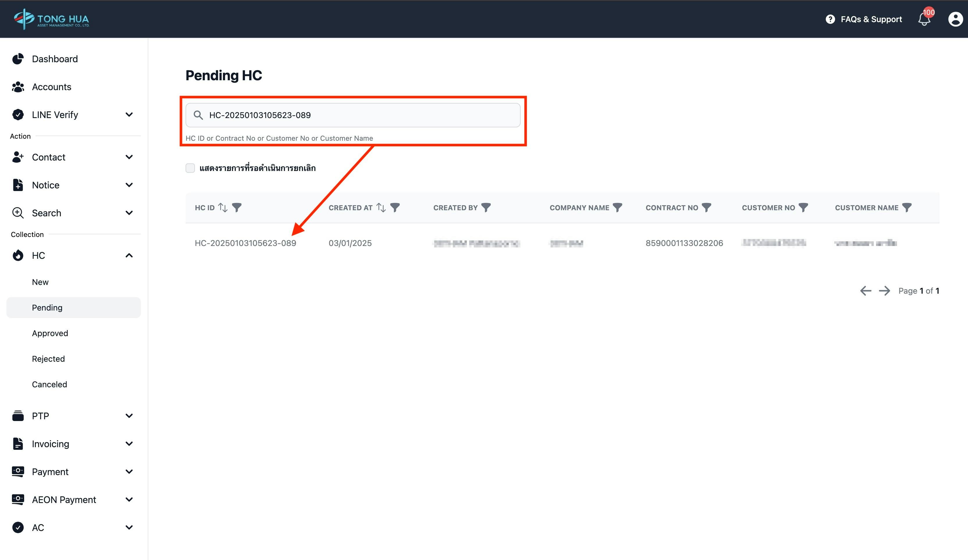Image resolution: width=968 pixels, height=560 pixels.
Task: Click the HC ID sort arrows icon
Action: point(223,207)
